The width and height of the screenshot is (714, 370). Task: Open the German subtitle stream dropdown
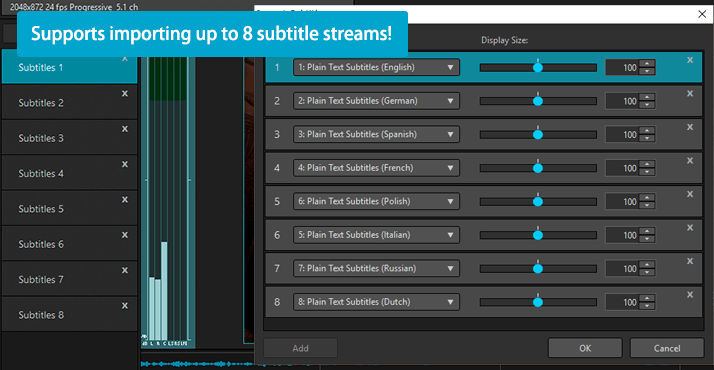376,101
